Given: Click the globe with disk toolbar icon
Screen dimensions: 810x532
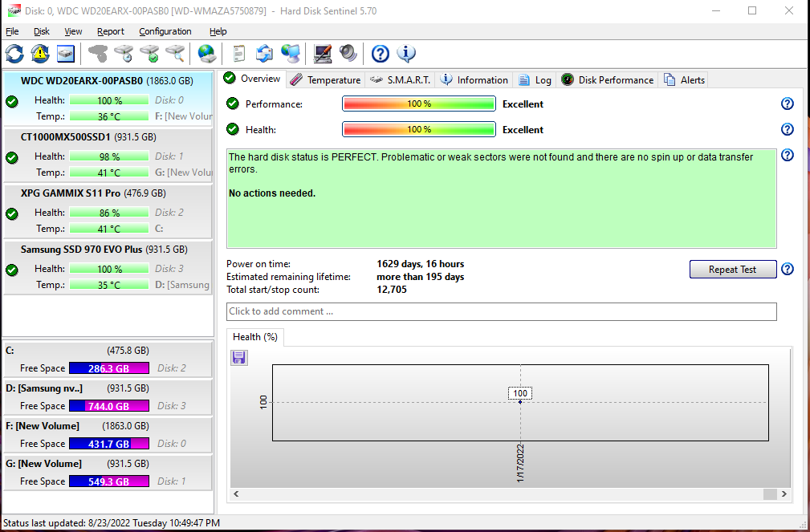Looking at the screenshot, I should (x=206, y=54).
